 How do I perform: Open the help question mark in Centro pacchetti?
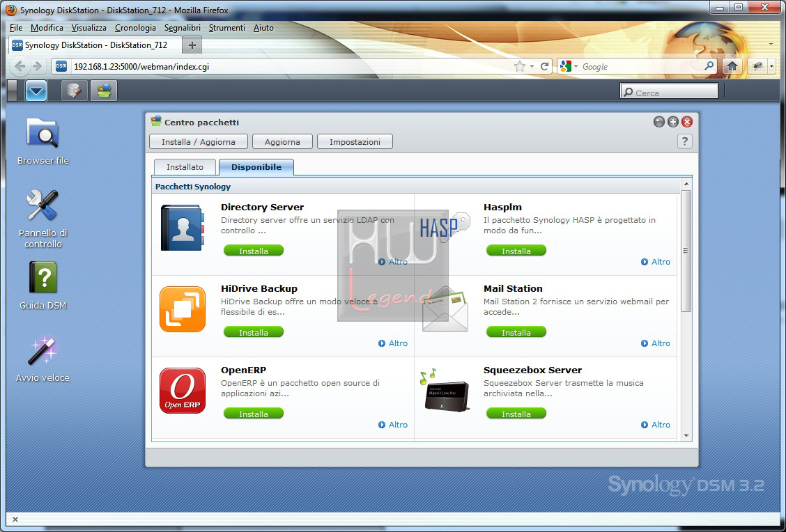(x=685, y=142)
